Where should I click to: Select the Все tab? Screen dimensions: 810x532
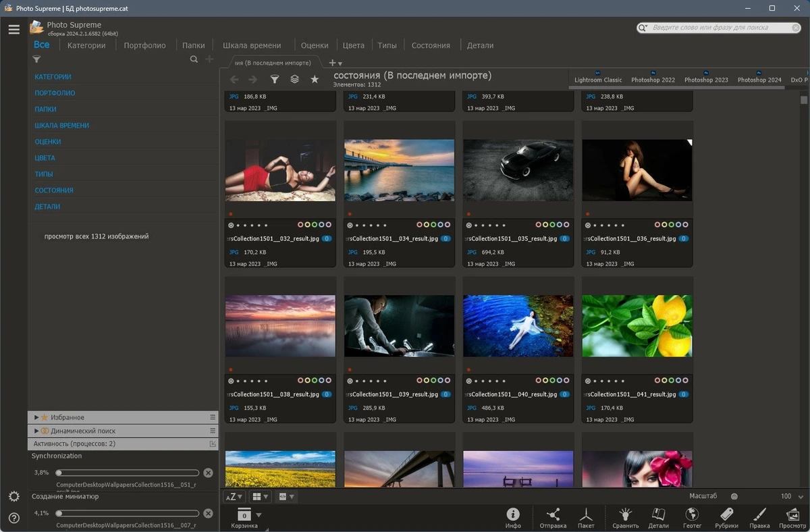[x=41, y=45]
